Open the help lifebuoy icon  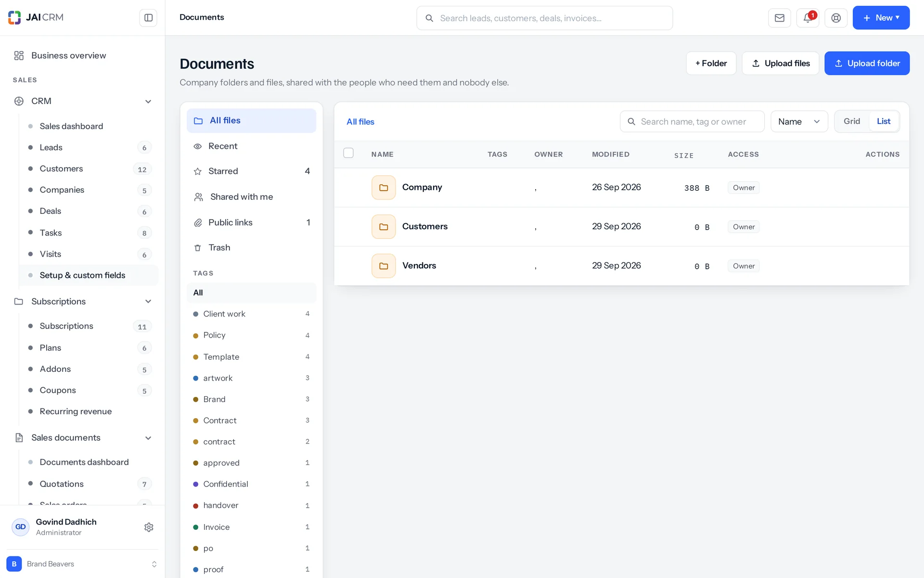836,18
